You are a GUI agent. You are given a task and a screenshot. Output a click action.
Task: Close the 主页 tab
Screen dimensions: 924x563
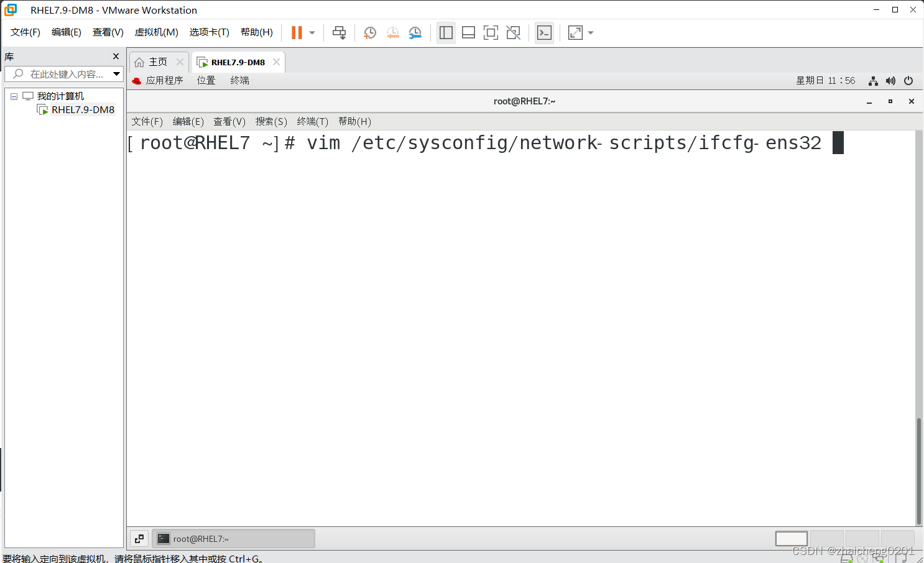click(x=180, y=62)
